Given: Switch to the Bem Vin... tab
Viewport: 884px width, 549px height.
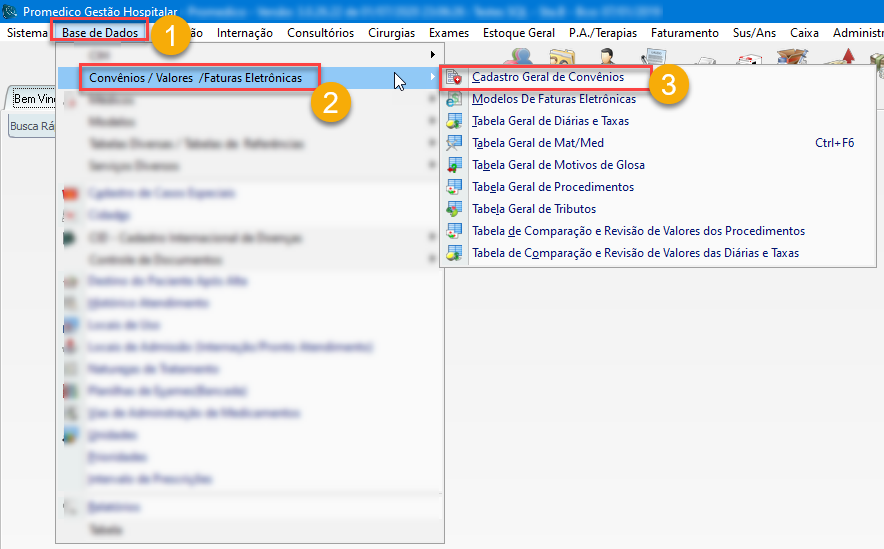Looking at the screenshot, I should coord(32,100).
